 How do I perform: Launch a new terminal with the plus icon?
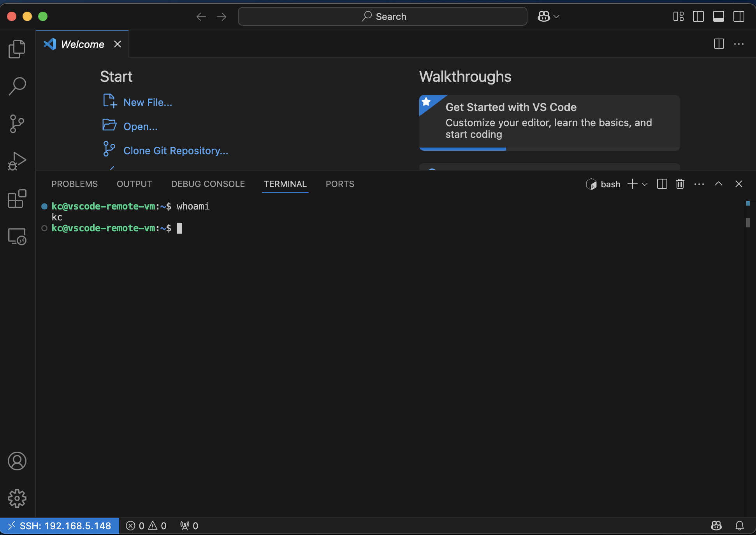click(x=632, y=184)
